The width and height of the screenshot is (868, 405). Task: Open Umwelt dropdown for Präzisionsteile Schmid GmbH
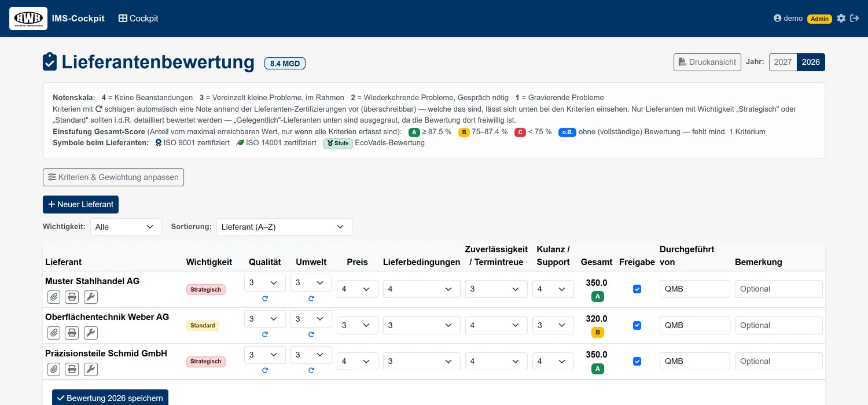click(x=311, y=355)
